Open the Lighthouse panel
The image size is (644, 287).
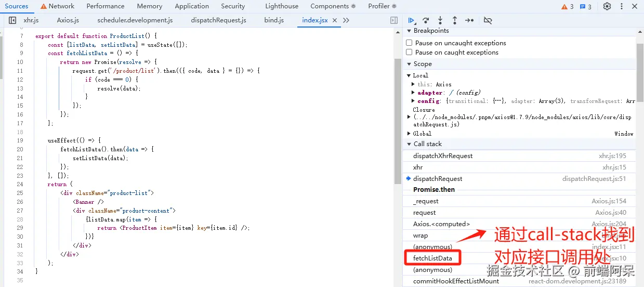click(x=282, y=6)
